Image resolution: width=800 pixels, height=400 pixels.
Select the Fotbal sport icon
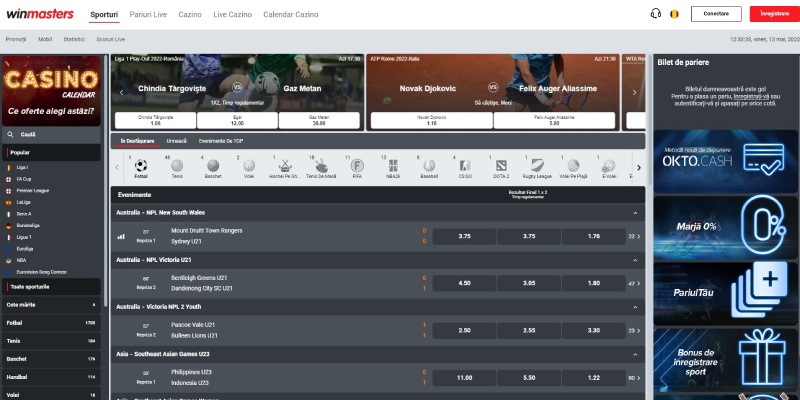[x=141, y=166]
